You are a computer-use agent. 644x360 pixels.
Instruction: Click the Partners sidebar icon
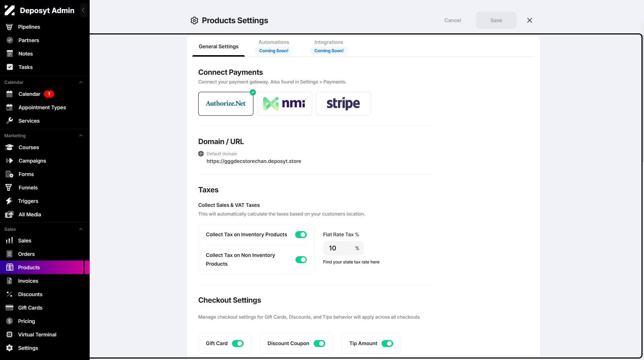(x=10, y=40)
